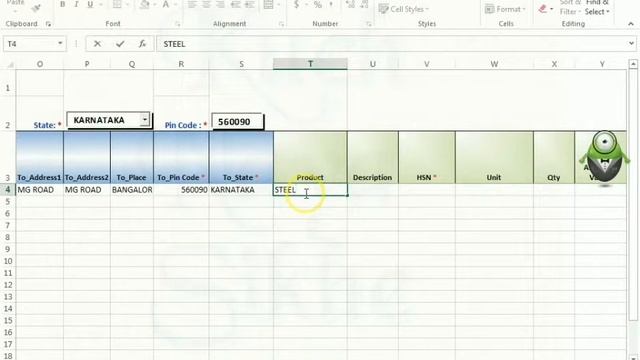This screenshot has width=640, height=360.
Task: Select column W header
Action: [494, 64]
